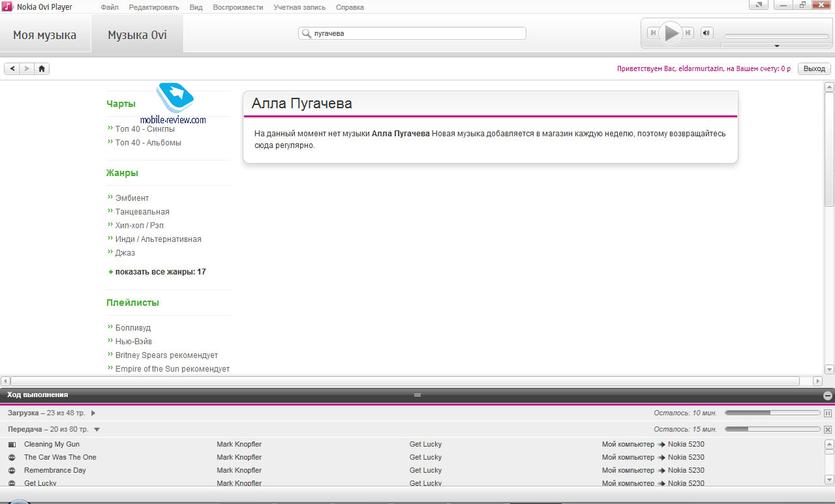Expand the player panel down arrow

pos(776,46)
